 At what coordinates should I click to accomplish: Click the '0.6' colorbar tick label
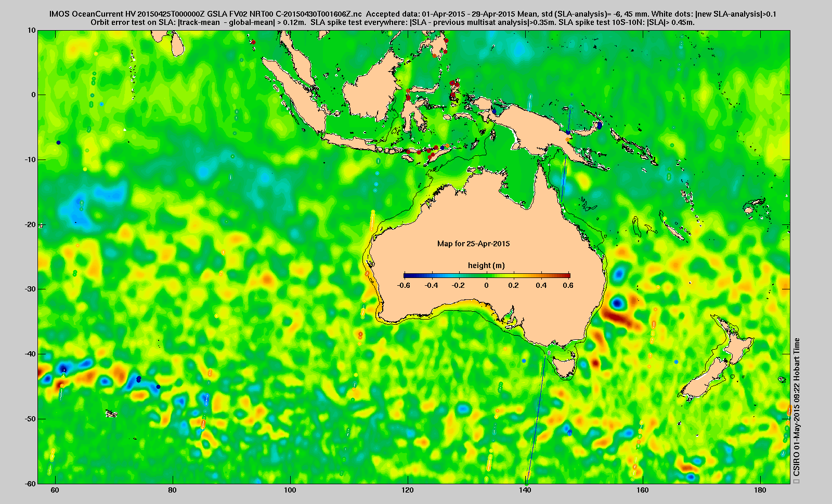pyautogui.click(x=568, y=285)
